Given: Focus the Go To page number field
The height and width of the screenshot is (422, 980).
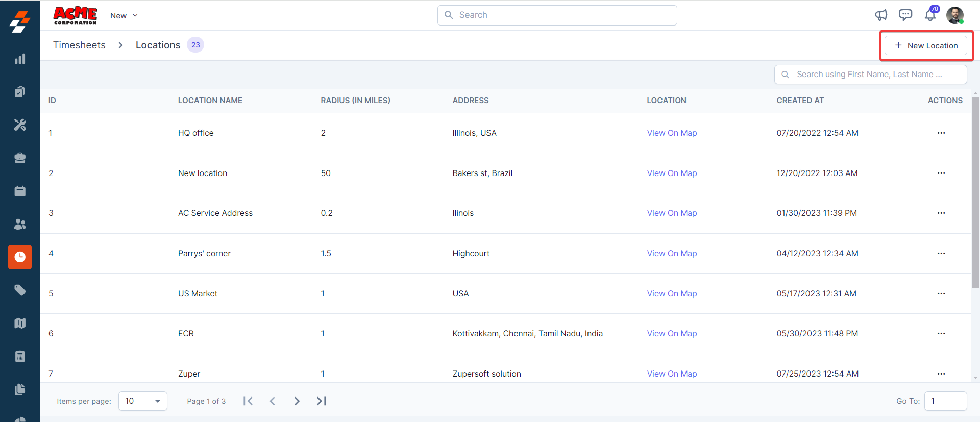Looking at the screenshot, I should pos(945,401).
